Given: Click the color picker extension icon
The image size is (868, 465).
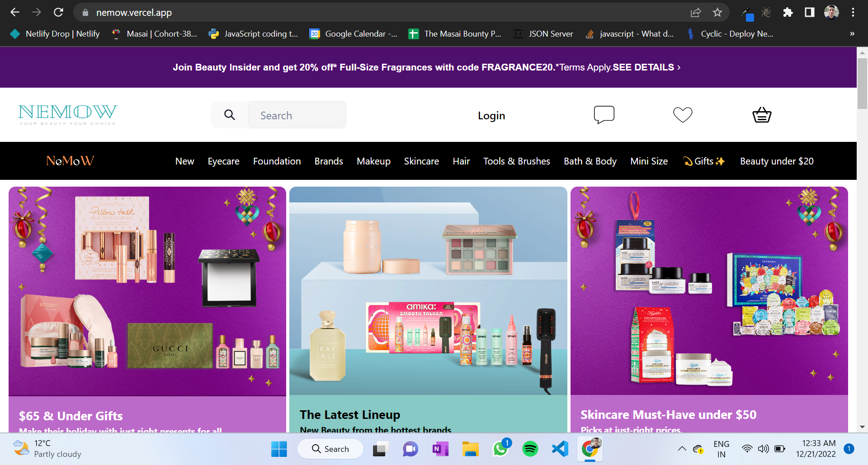Looking at the screenshot, I should [x=746, y=14].
